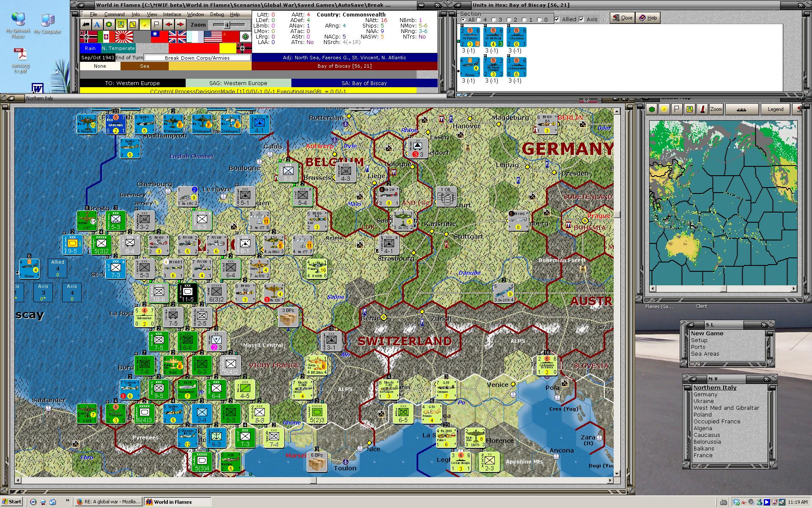The width and height of the screenshot is (812, 508).
Task: Select Occupied France in the M V list
Action: (717, 421)
